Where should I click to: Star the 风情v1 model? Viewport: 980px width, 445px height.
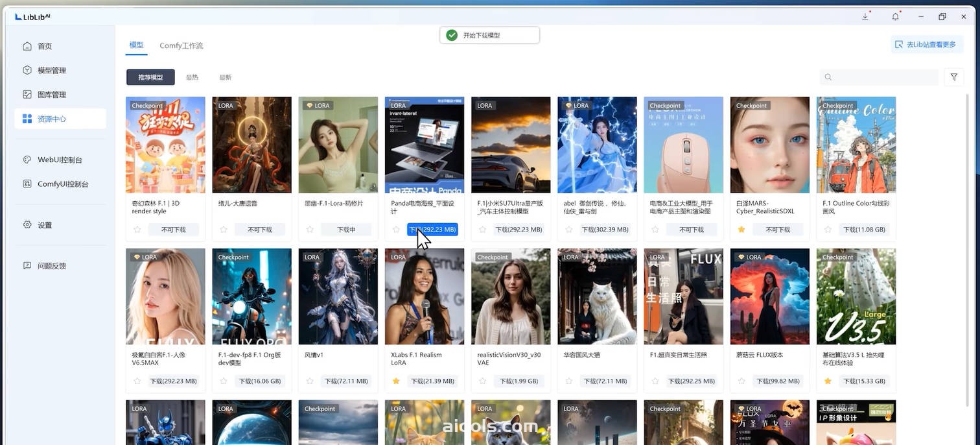310,381
